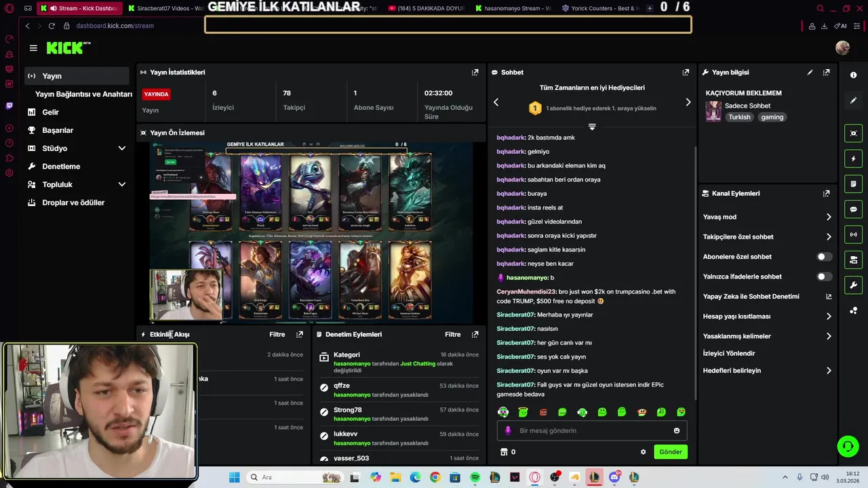The width and height of the screenshot is (868, 488).
Task: Insert the first headphone emote in chat
Action: tap(502, 412)
